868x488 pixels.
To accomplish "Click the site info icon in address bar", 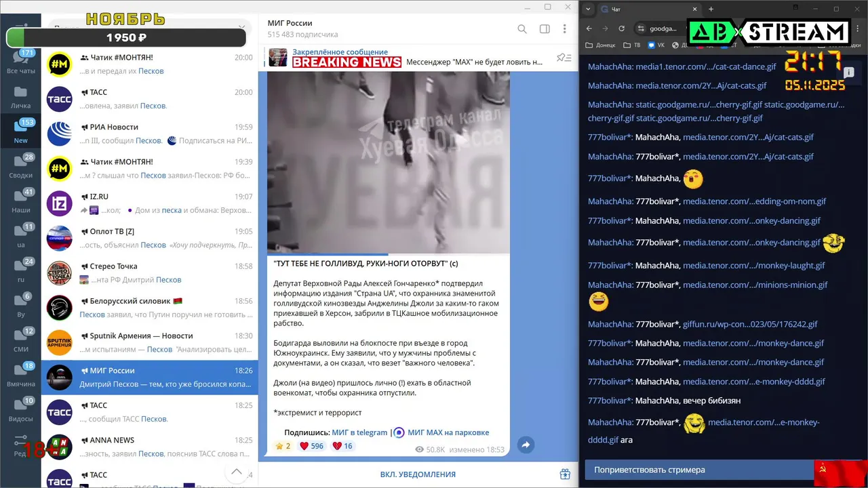I will pyautogui.click(x=641, y=28).
